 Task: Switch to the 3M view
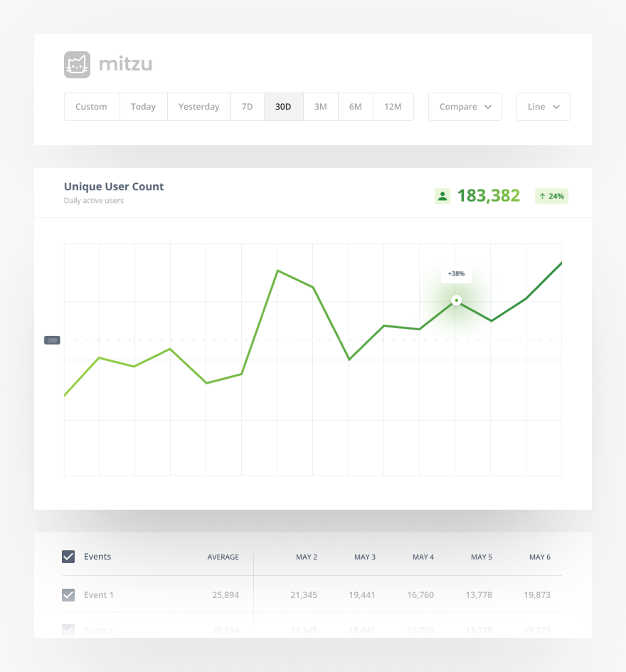[x=320, y=106]
